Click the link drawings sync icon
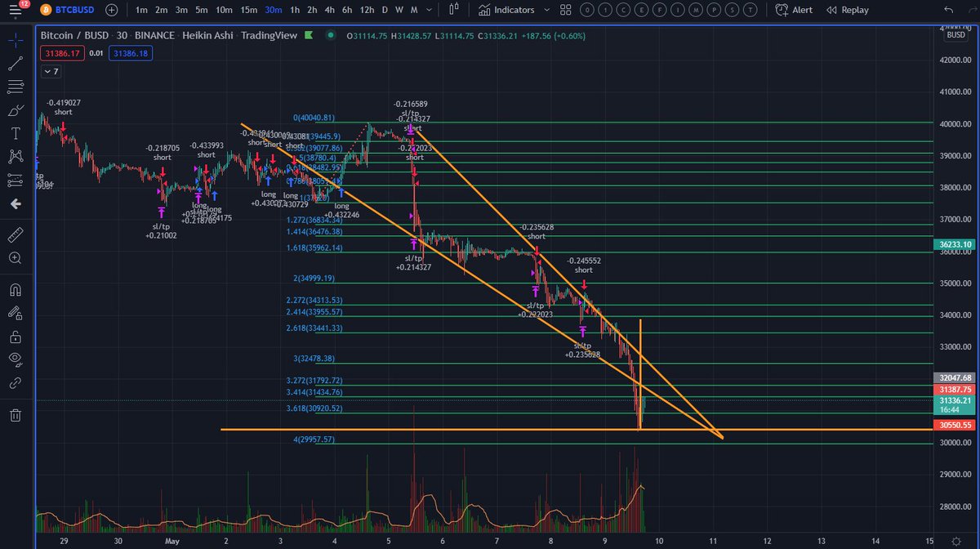This screenshot has width=980, height=549. click(x=16, y=382)
